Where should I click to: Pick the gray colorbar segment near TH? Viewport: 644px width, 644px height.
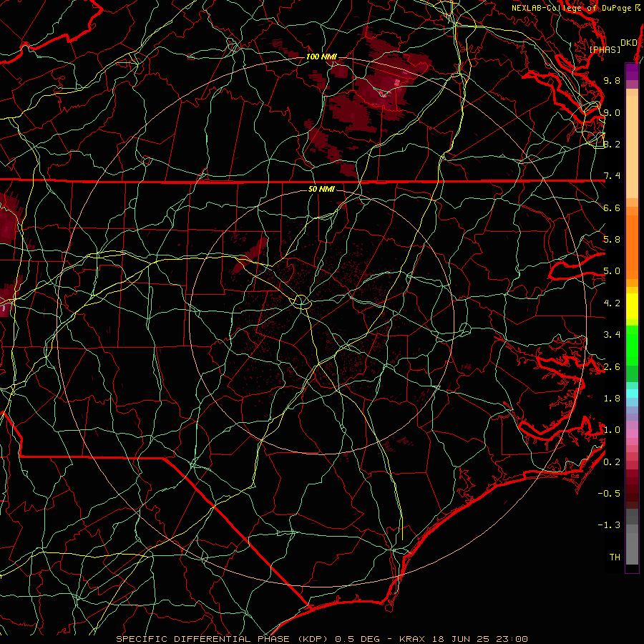pyautogui.click(x=632, y=548)
